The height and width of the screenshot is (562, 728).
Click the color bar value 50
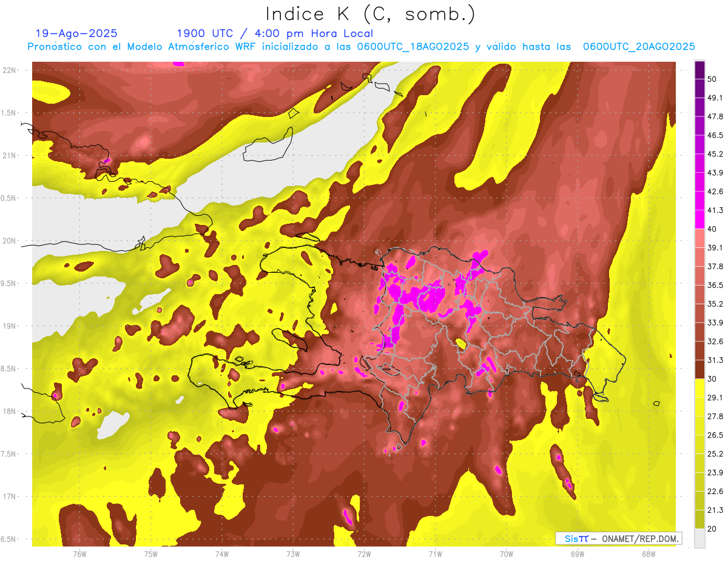tap(713, 79)
